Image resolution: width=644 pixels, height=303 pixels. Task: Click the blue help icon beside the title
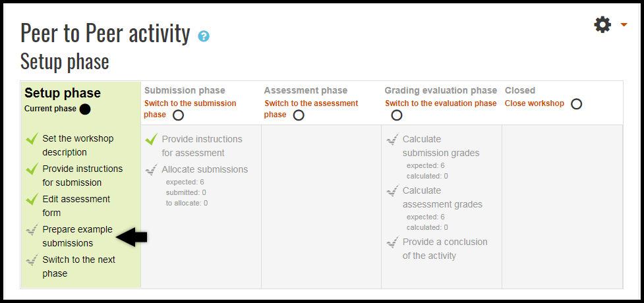[204, 36]
